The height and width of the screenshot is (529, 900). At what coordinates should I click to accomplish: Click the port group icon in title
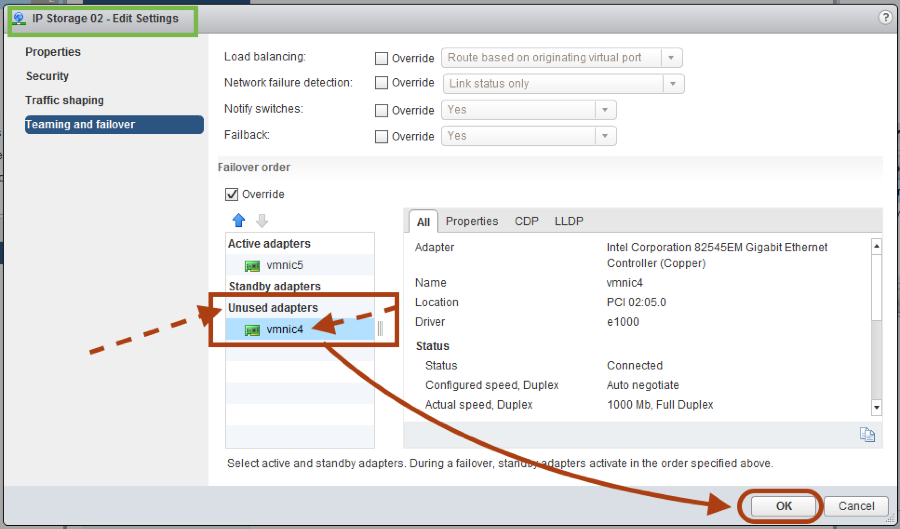(x=19, y=19)
